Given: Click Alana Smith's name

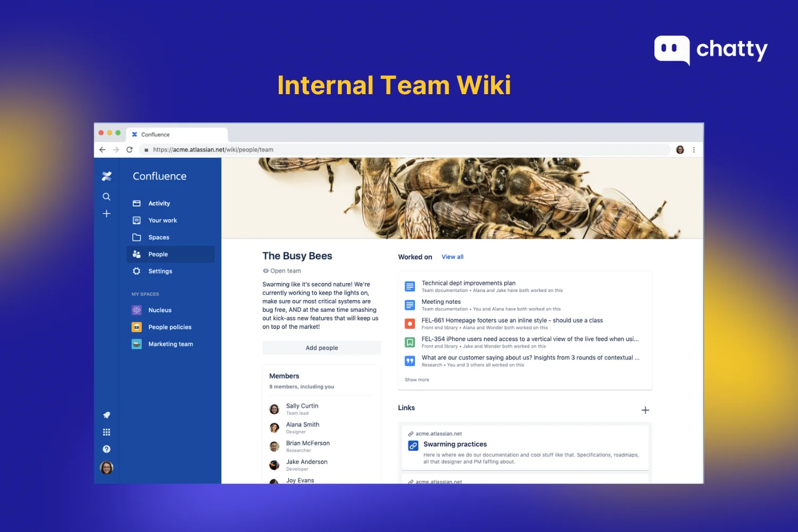Looking at the screenshot, I should (x=303, y=425).
